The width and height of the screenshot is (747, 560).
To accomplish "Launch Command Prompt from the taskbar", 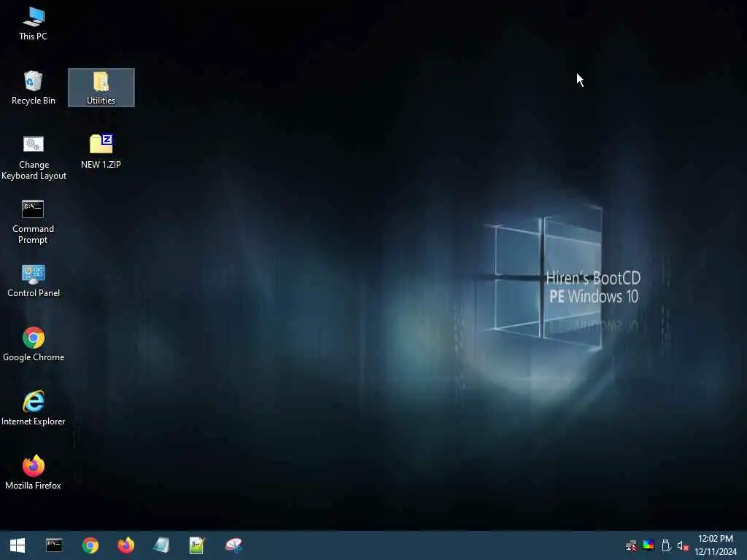I will [x=54, y=545].
